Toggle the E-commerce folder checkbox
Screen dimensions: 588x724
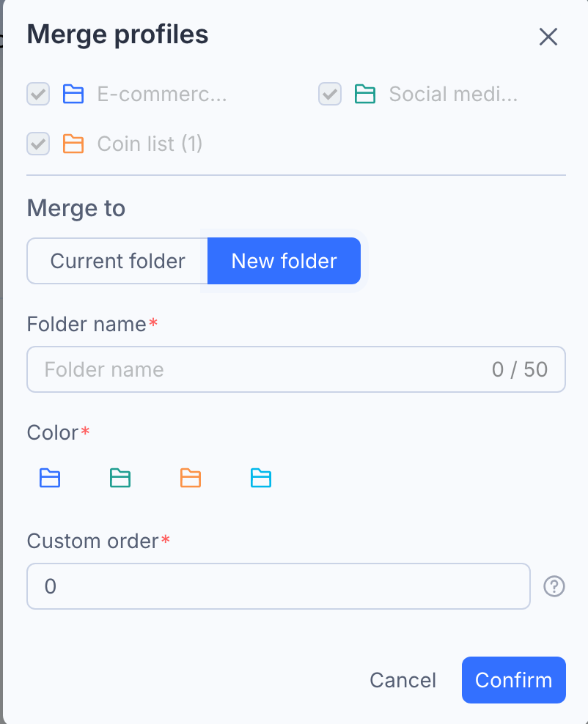[x=38, y=94]
